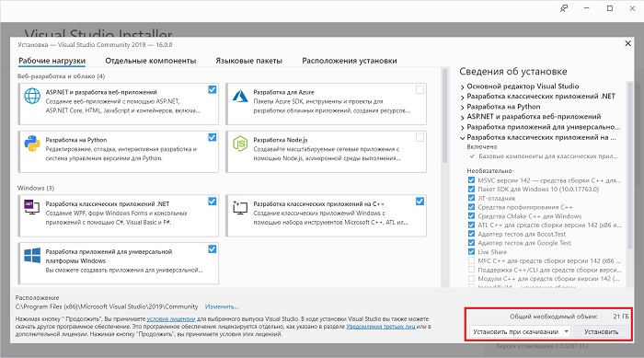Uncheck Средства профилирования C++ option
This screenshot has width=644, height=358.
[471, 207]
